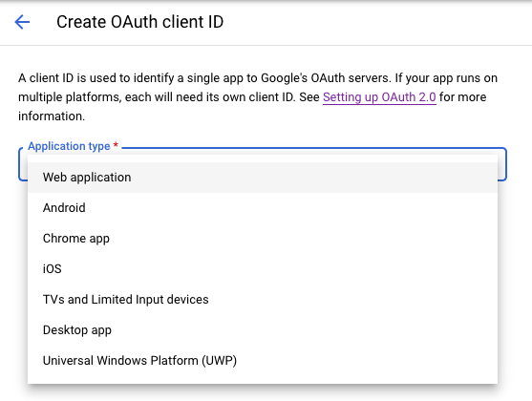Viewport: 532px width, 401px height.
Task: Pick the Chrome app option
Action: [x=263, y=239]
